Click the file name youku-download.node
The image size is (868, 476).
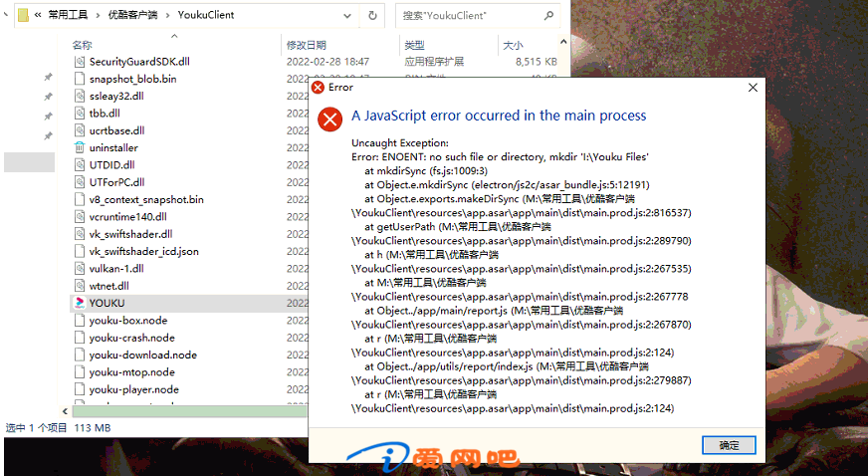pyautogui.click(x=142, y=355)
